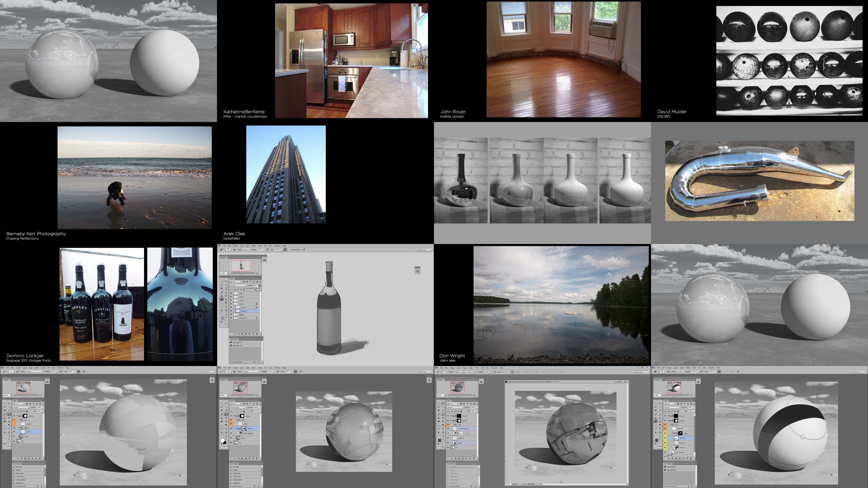This screenshot has width=868, height=488.
Task: Select the Crop tool in bottle painting window
Action: tap(222, 289)
